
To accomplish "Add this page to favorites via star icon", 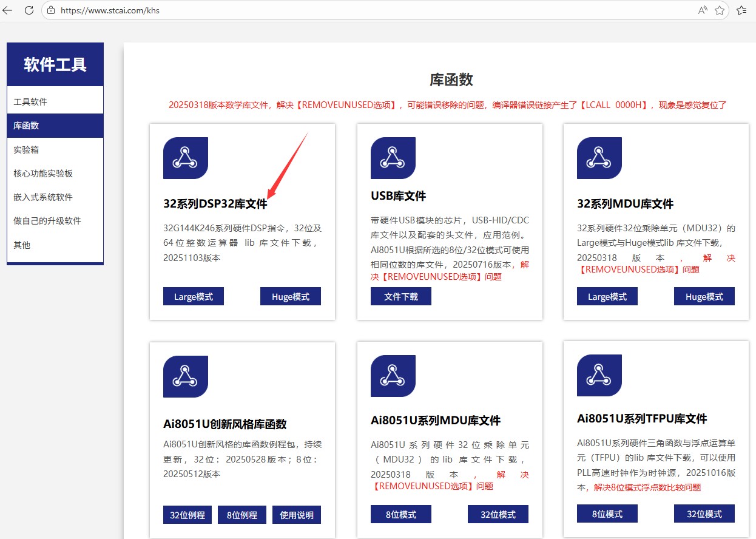I will (720, 10).
